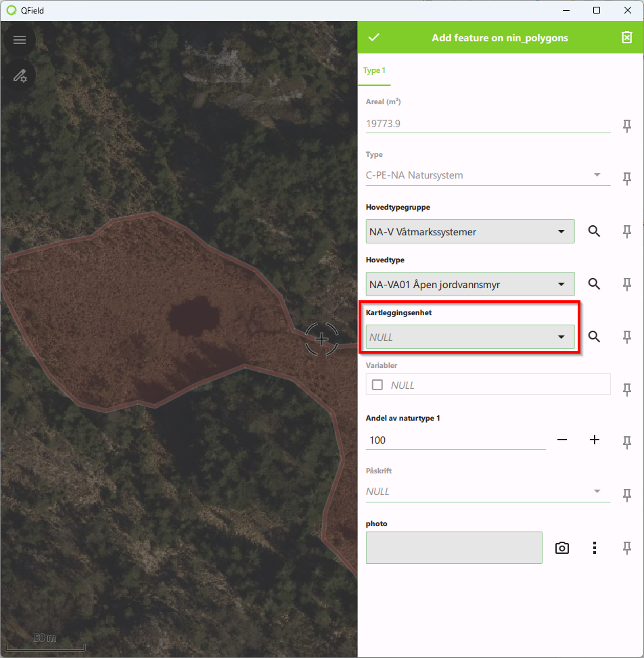Switch to the Type 1 tab
This screenshot has width=644, height=658.
[374, 71]
